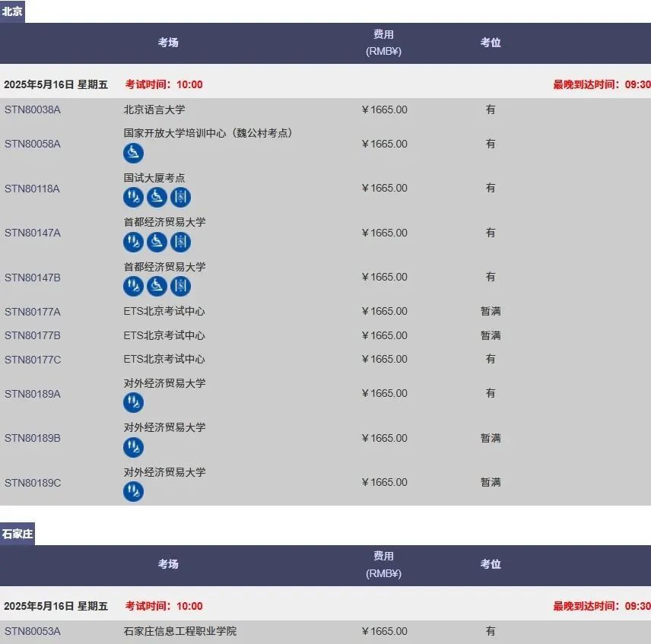Click accessible elevator icon in STN80147A row
Screen dimensions: 651x644
180,242
